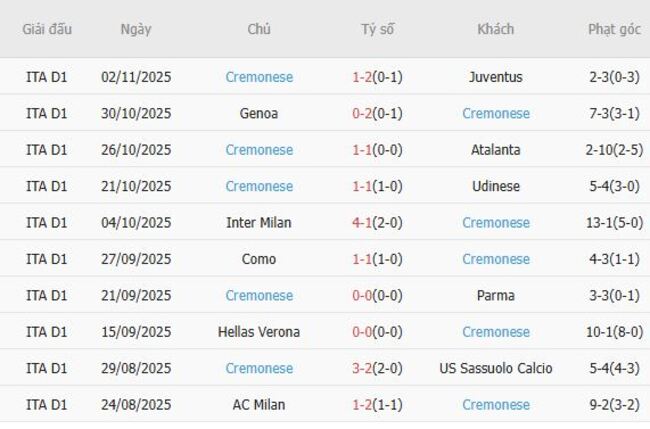Click the Juventus team name
This screenshot has width=650, height=429.
[x=495, y=77]
